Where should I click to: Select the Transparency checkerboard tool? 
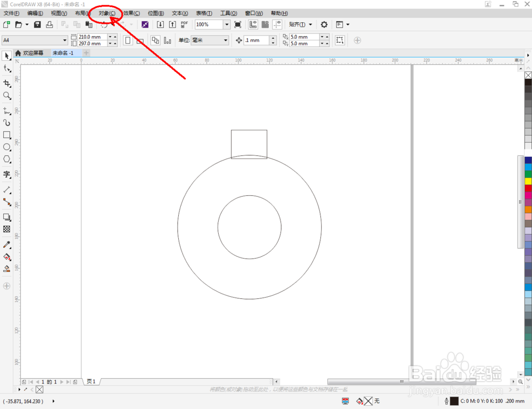tap(7, 229)
